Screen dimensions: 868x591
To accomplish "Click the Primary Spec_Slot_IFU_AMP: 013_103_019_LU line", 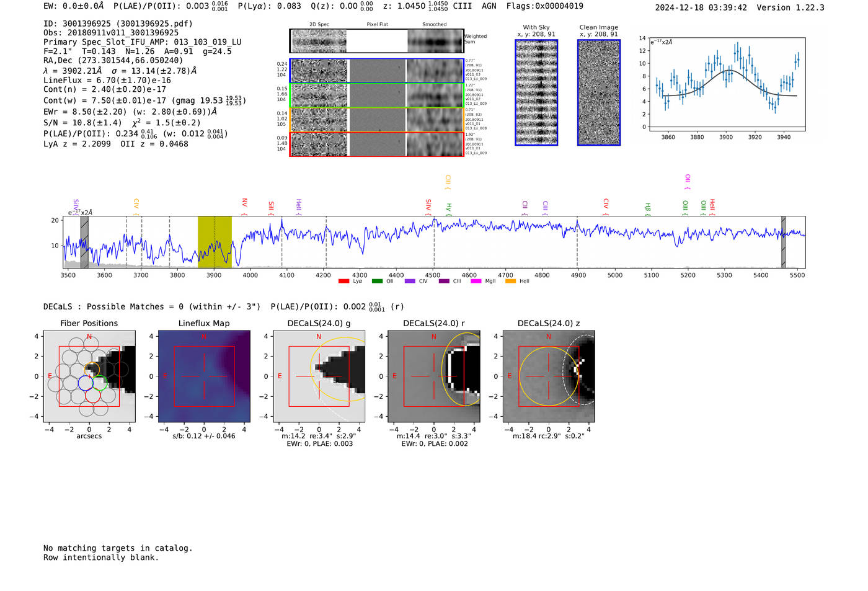I will point(143,42).
